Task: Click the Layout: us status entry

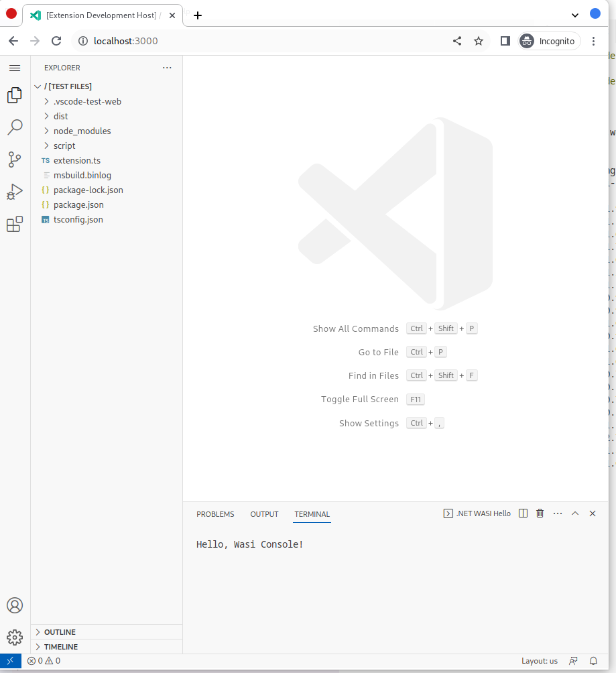Action: pos(539,661)
